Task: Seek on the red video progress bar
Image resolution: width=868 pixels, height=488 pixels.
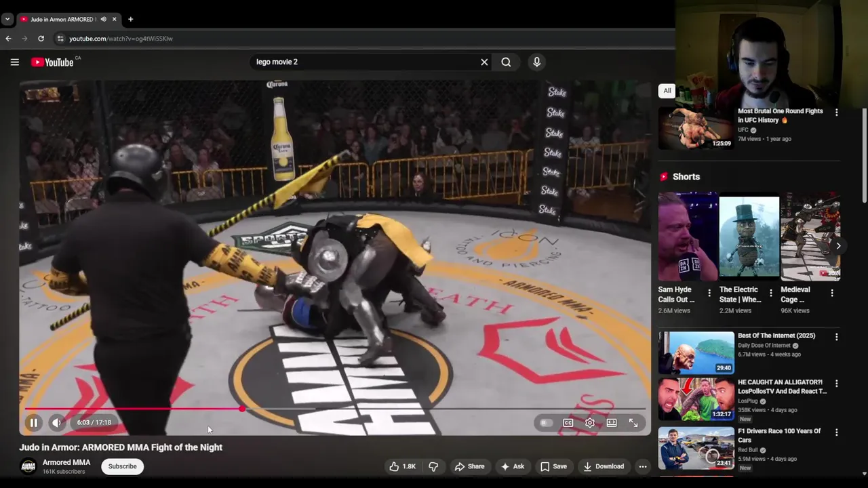Action: [335, 409]
